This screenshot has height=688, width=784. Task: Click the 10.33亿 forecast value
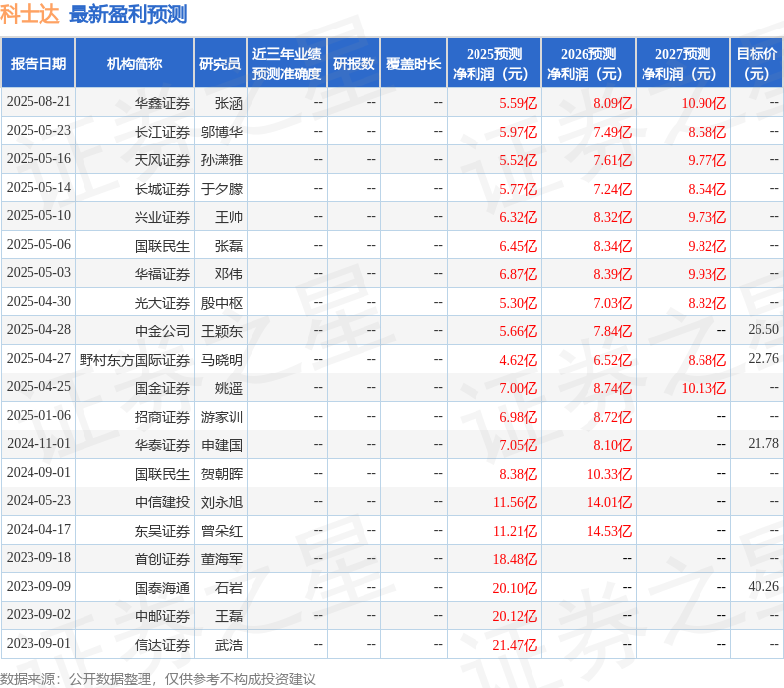(609, 475)
